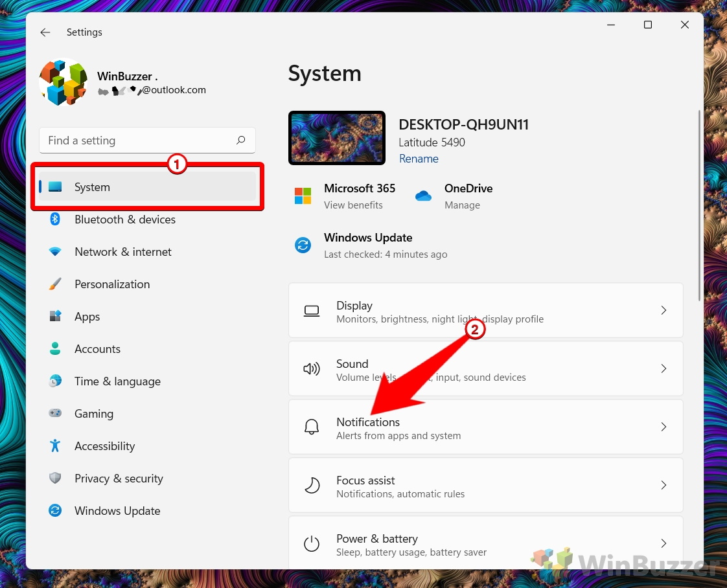Click the Privacy shield icon
The height and width of the screenshot is (588, 727).
(x=55, y=478)
